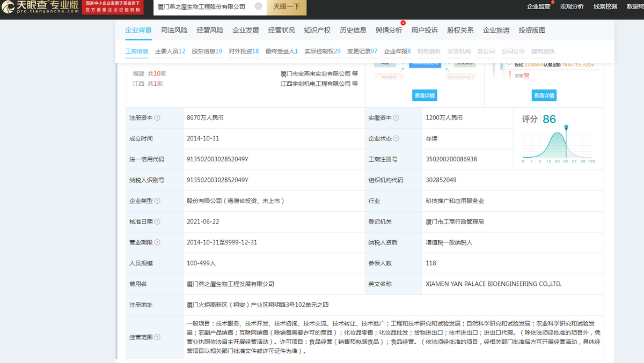Select industry value 科技推广和应用服务业

click(x=455, y=201)
